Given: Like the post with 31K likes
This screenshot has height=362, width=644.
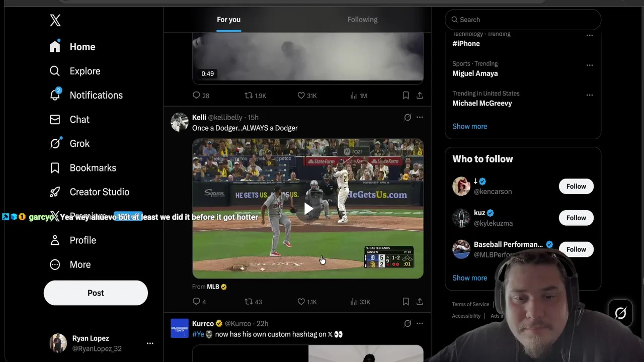Looking at the screenshot, I should click(307, 96).
